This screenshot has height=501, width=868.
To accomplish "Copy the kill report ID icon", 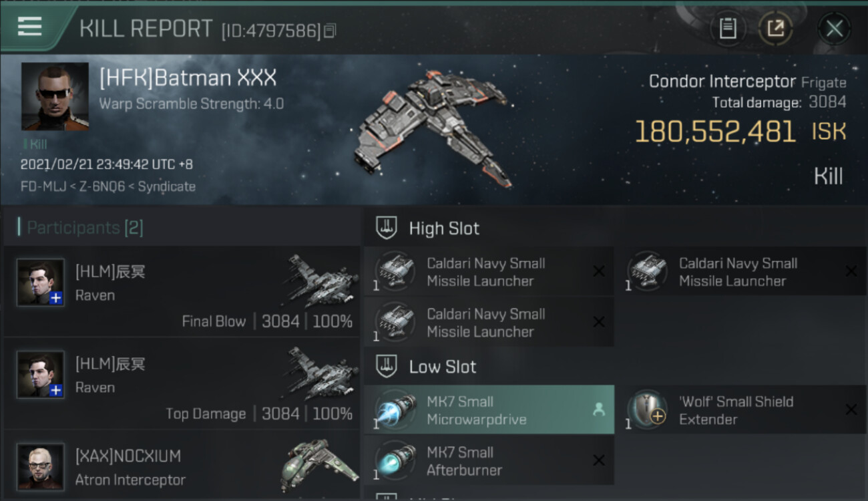I will [330, 31].
